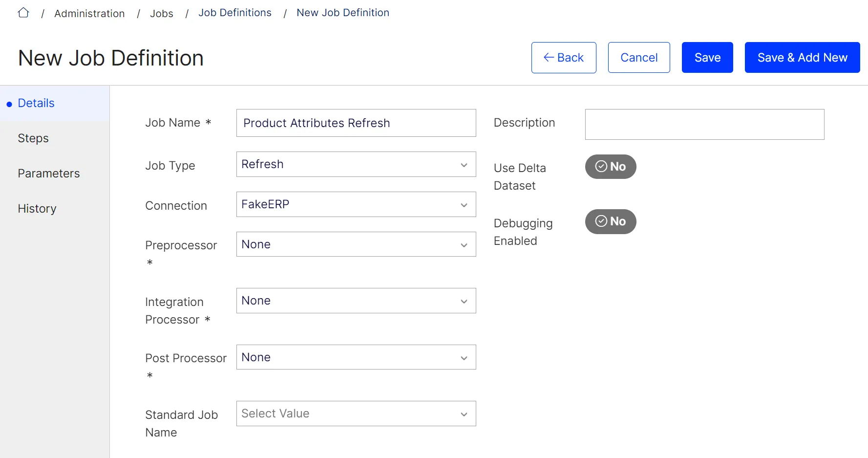Click Save & Add New button
The width and height of the screenshot is (868, 458).
click(802, 58)
